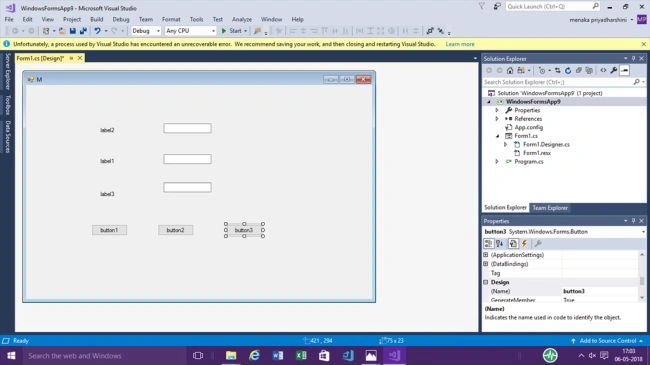Click the Home icon in Solution Explorer
This screenshot has height=365, width=650.
[x=510, y=71]
